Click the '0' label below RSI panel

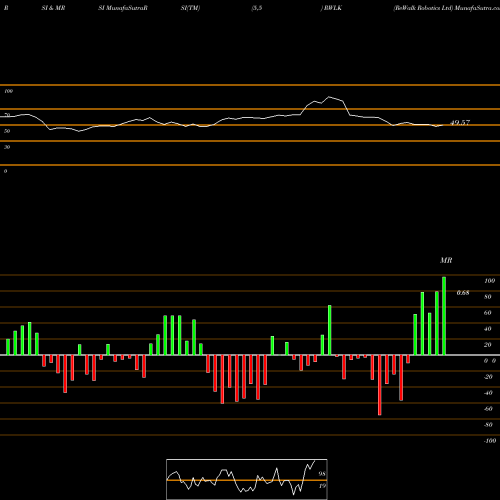coord(6,171)
